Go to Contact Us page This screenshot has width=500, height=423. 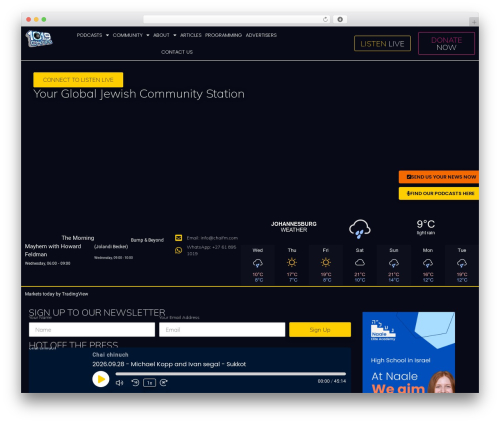point(177,52)
